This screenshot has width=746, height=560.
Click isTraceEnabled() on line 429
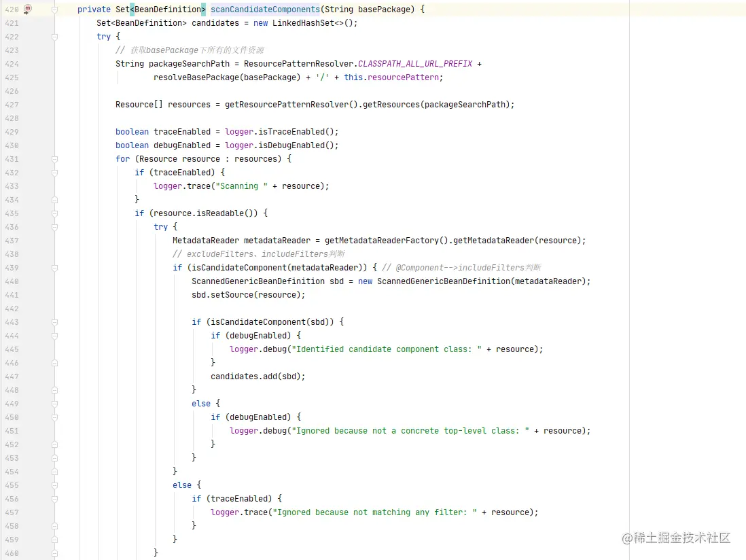tap(296, 132)
